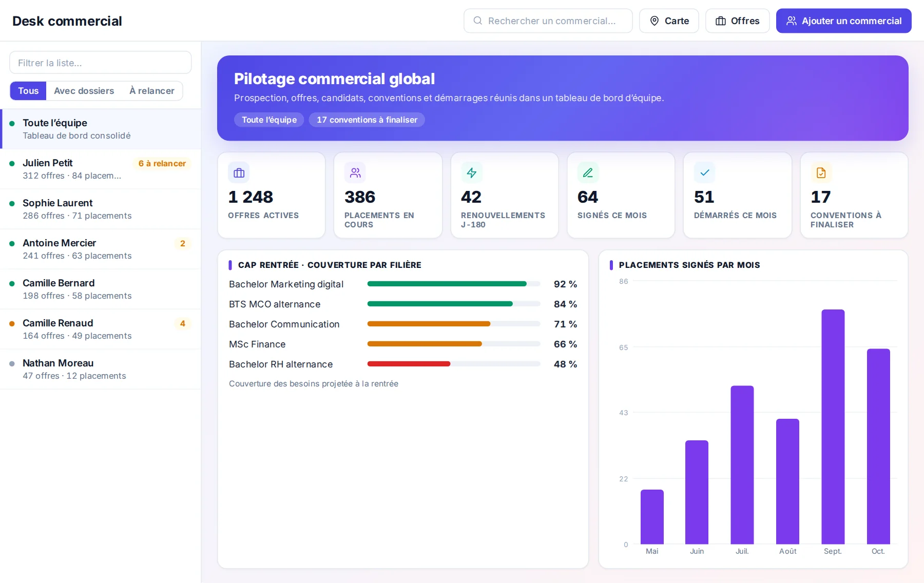Switch to the À relancer tab

point(152,91)
